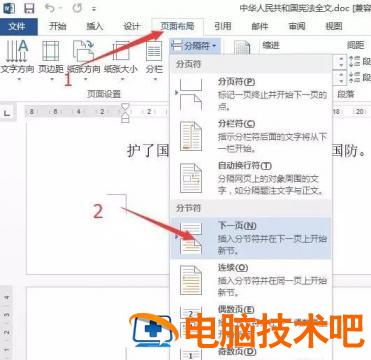Open the 页边距 margins icon
371x360 pixels.
point(50,51)
